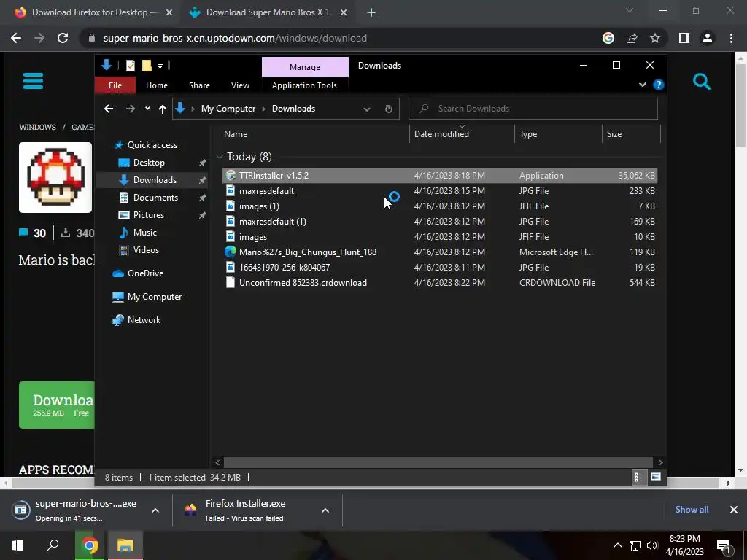Click Show all downloads link
The width and height of the screenshot is (747, 560).
[x=692, y=510]
